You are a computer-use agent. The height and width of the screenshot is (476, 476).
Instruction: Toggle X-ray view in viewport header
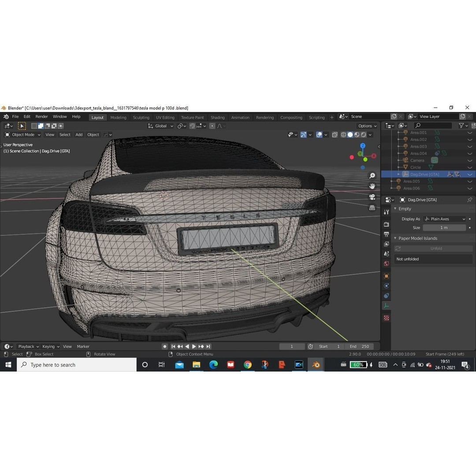click(335, 134)
